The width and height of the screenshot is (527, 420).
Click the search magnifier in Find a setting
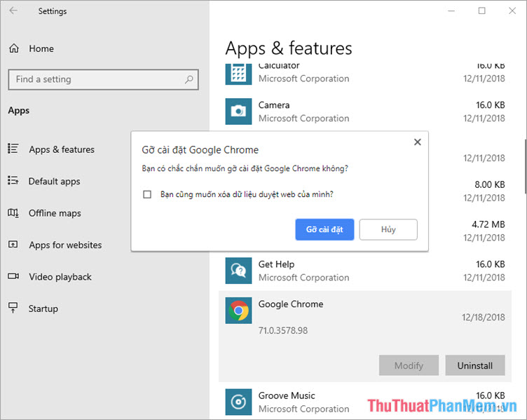coord(189,79)
